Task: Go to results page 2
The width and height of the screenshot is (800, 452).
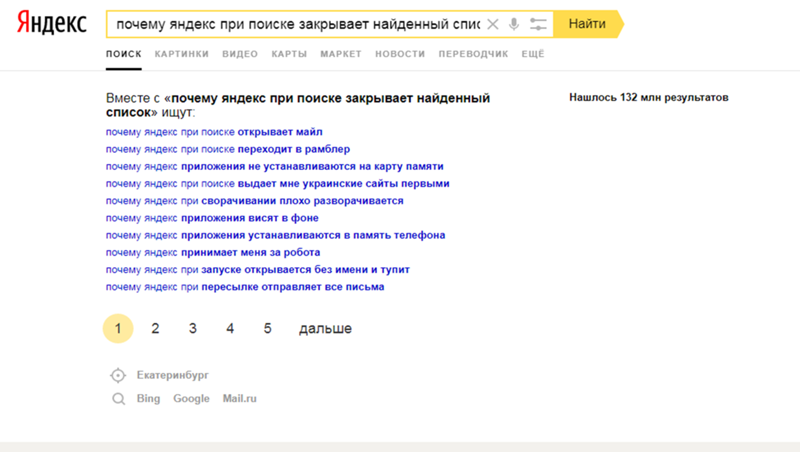Action: [x=155, y=329]
